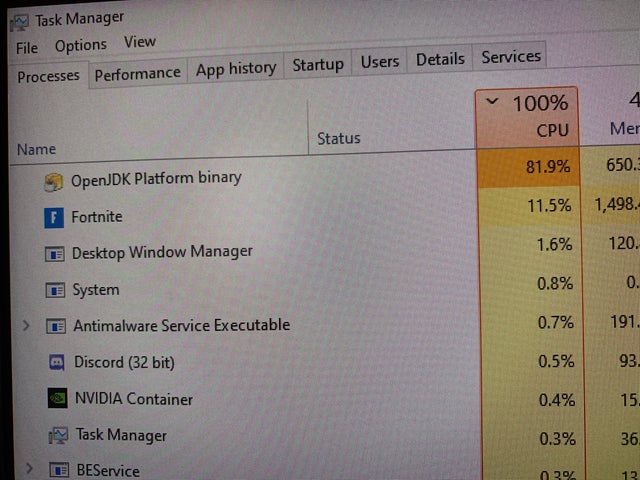Image resolution: width=640 pixels, height=480 pixels.
Task: Click the BEService process icon
Action: tap(59, 470)
